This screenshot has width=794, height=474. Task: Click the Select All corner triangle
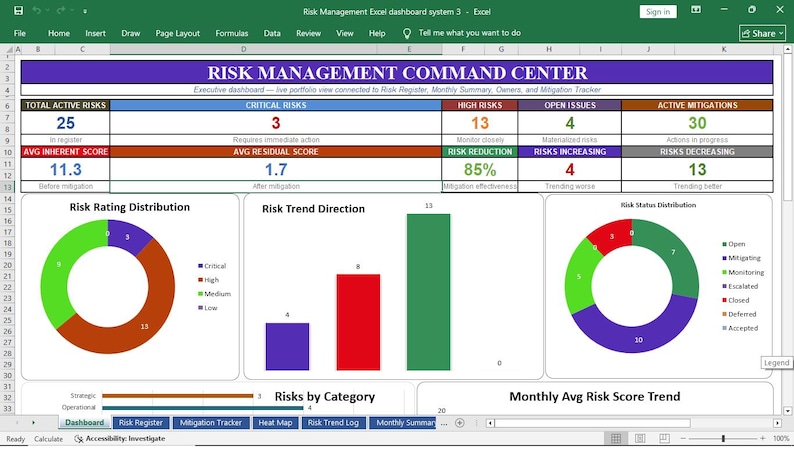tap(9, 50)
